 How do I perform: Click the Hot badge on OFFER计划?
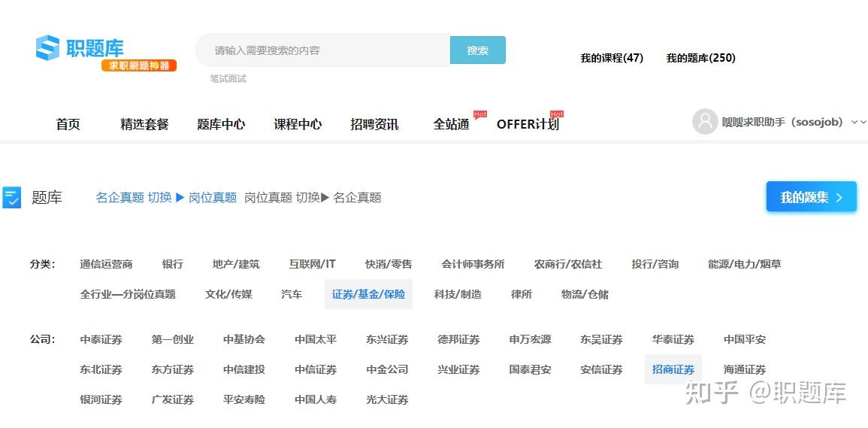[556, 114]
